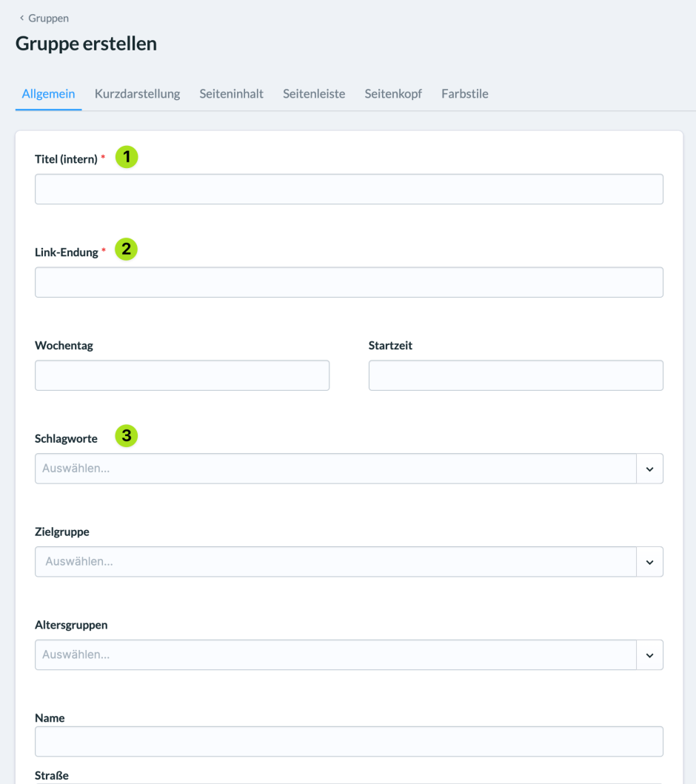Click the back chevron beside Gruppen
Viewport: 696px width, 784px height.
(x=21, y=18)
